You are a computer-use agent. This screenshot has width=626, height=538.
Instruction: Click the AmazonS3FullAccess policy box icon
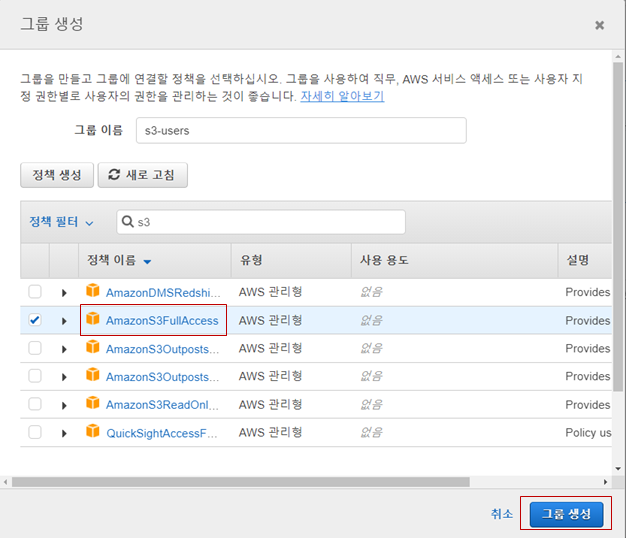point(93,319)
